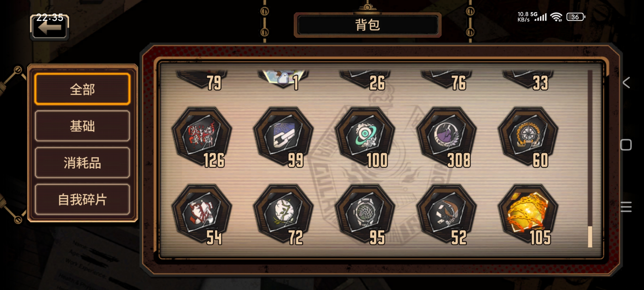Open the teal eye item with count 100

[x=365, y=136]
